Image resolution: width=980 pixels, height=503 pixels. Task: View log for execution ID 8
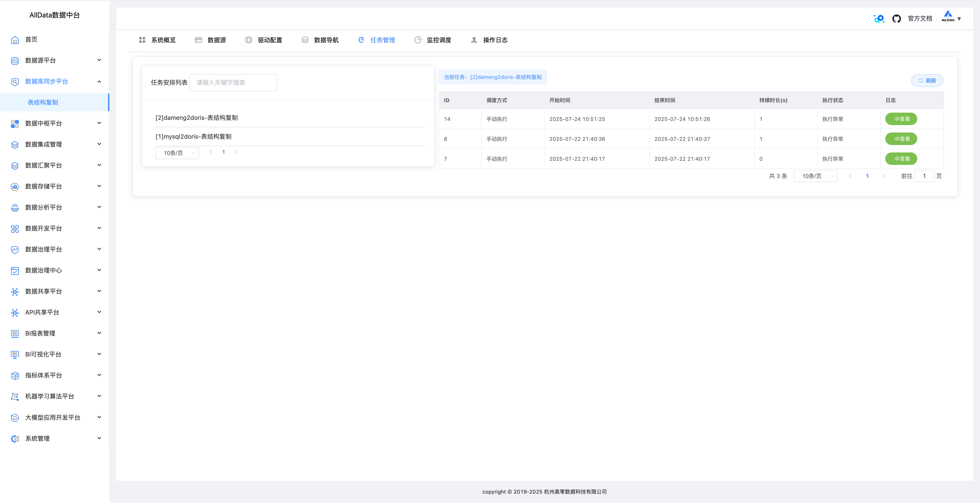901,139
